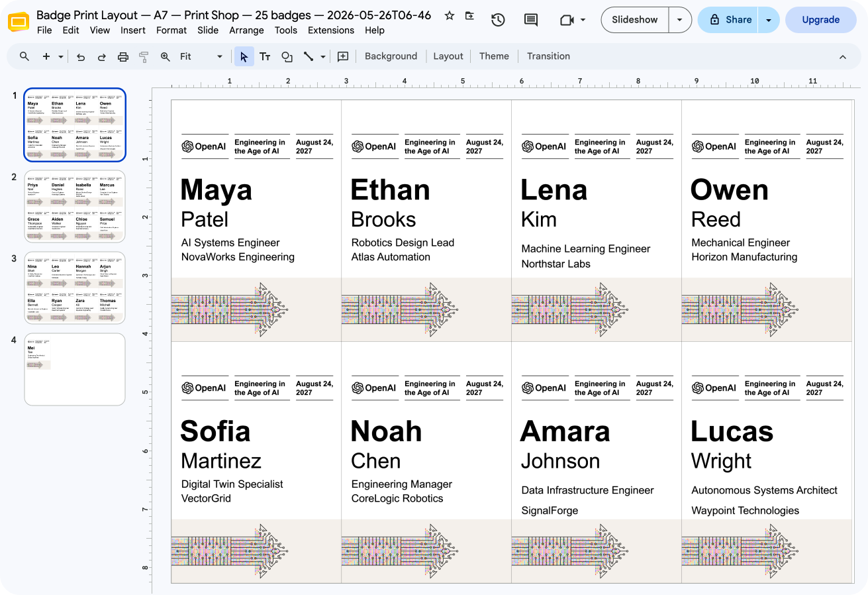The height and width of the screenshot is (595, 868).
Task: Open the Tools menu
Action: pyautogui.click(x=286, y=30)
